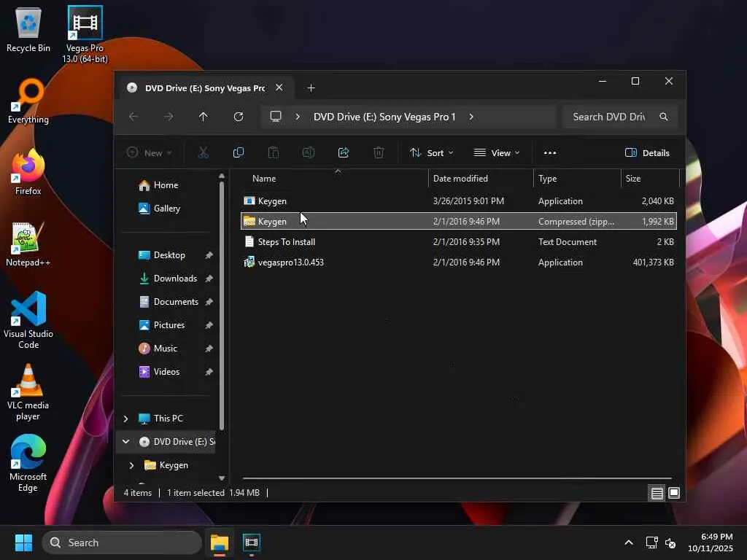Navigate up one folder level
The image size is (747, 560).
204,117
